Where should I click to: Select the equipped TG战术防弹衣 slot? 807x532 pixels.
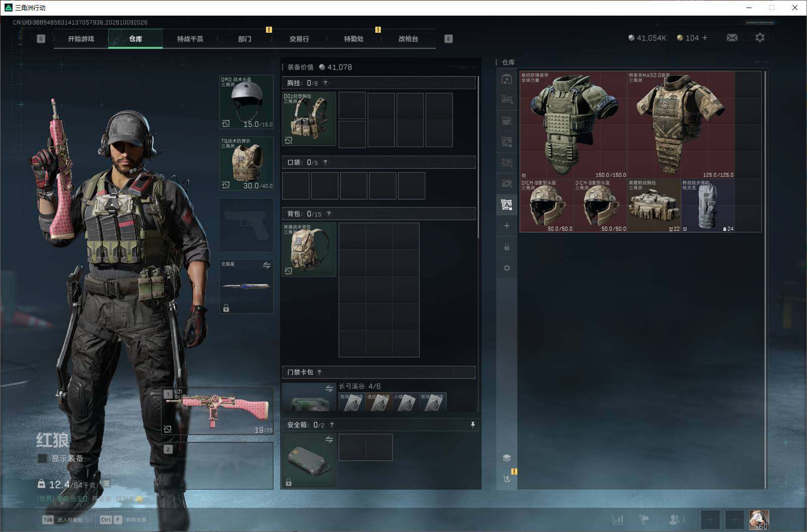point(246,164)
